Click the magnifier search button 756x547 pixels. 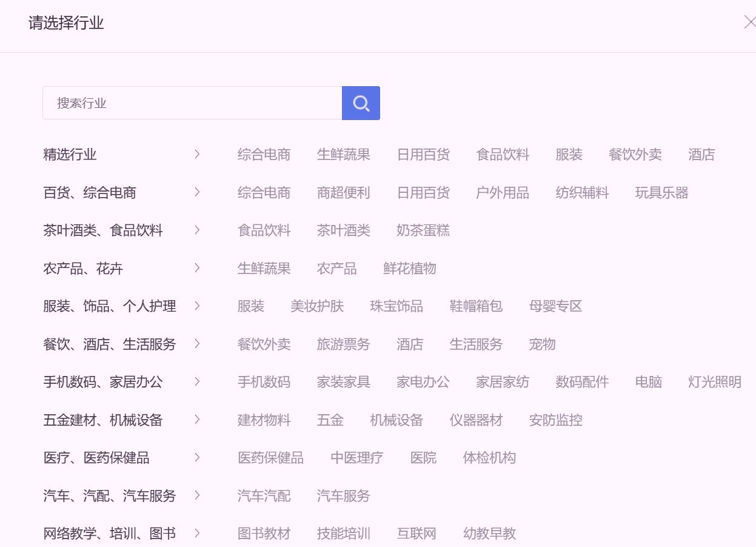tap(361, 103)
